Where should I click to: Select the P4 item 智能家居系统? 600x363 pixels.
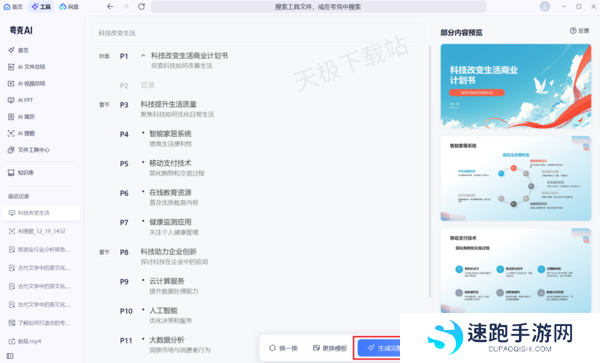tap(170, 134)
